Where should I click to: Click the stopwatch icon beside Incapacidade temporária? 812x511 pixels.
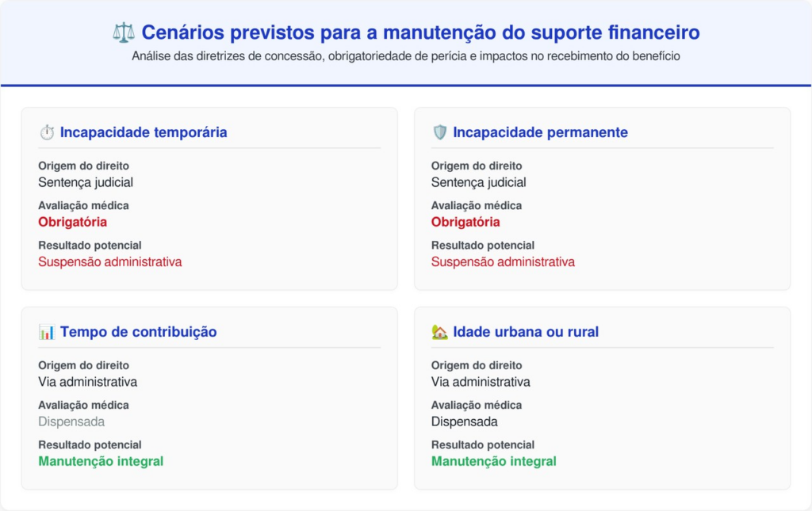pos(47,132)
